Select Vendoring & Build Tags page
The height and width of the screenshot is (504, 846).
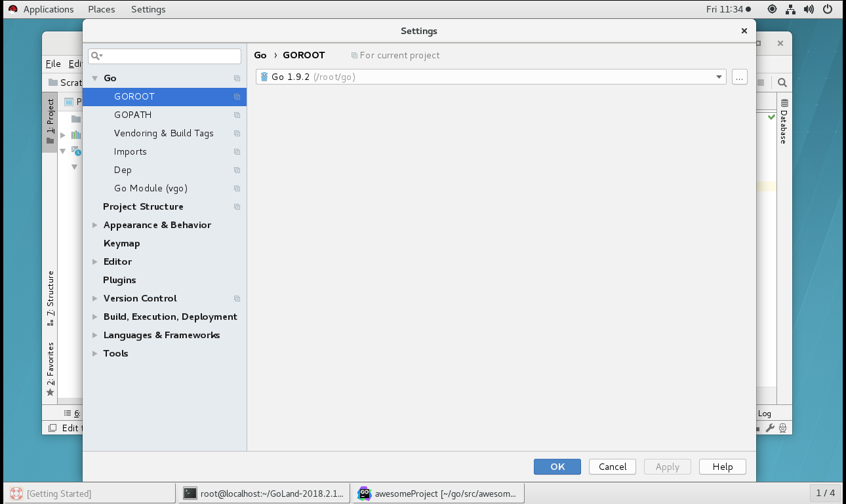click(165, 133)
